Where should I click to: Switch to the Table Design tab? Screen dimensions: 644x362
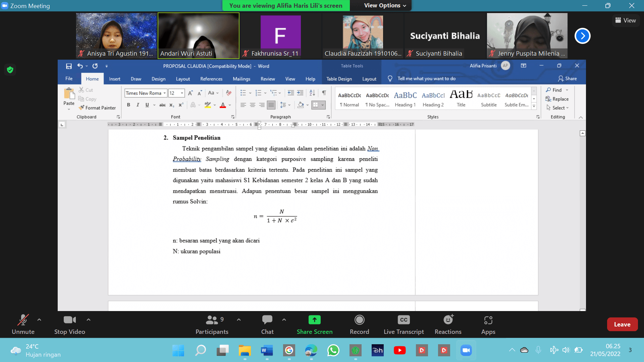pos(339,79)
